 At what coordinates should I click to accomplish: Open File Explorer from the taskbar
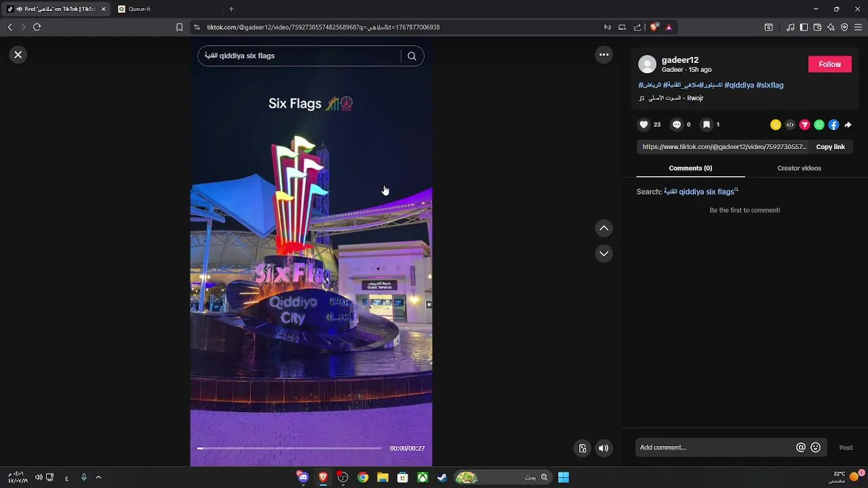coord(382,477)
